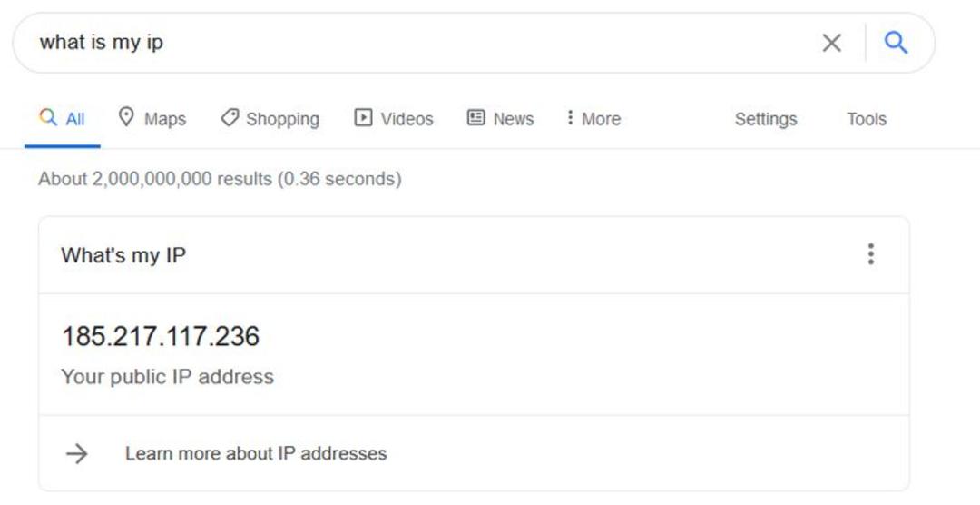Click the blue magnifier search icon
The image size is (980, 505).
(896, 43)
